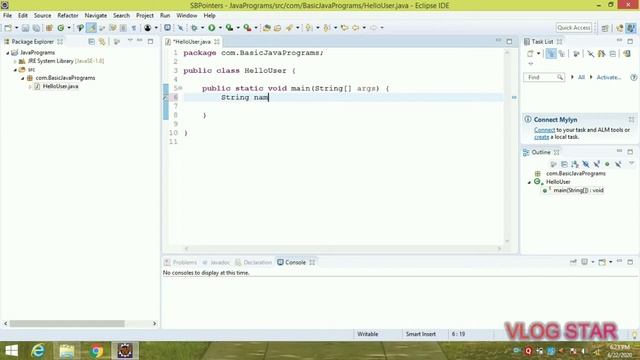This screenshot has height=360, width=640.
Task: Click the Sort icon in Outline toolbar
Action: coord(575,164)
